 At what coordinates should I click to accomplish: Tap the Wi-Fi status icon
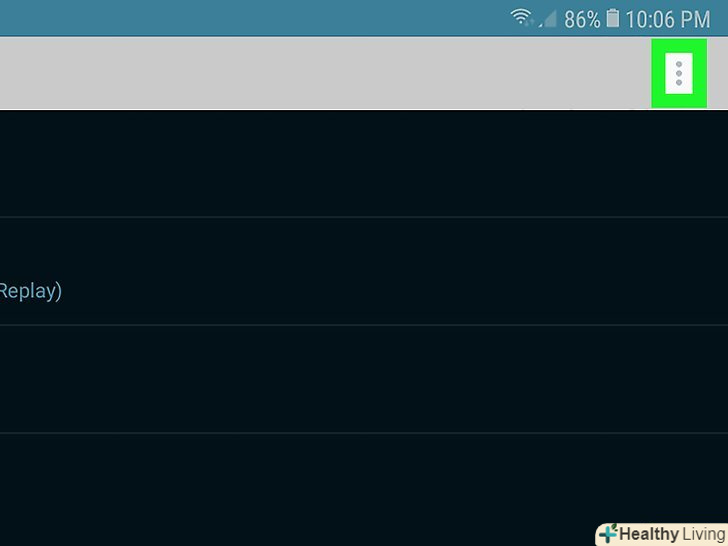pyautogui.click(x=521, y=17)
